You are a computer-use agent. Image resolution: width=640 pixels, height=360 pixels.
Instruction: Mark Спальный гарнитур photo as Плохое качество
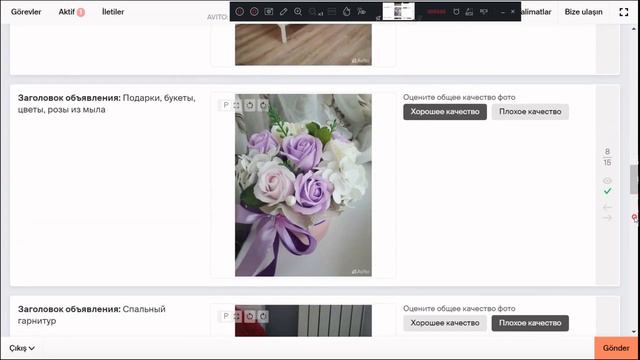click(530, 323)
